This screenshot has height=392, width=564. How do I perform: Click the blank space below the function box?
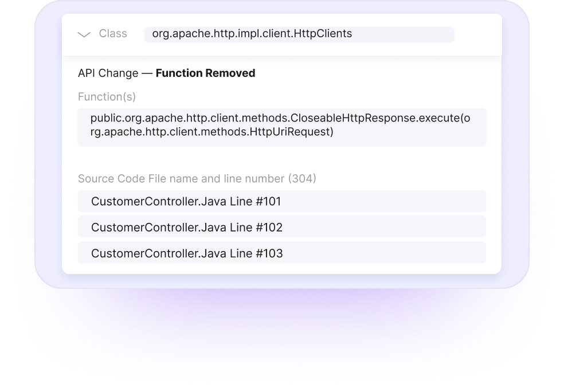click(x=281, y=158)
